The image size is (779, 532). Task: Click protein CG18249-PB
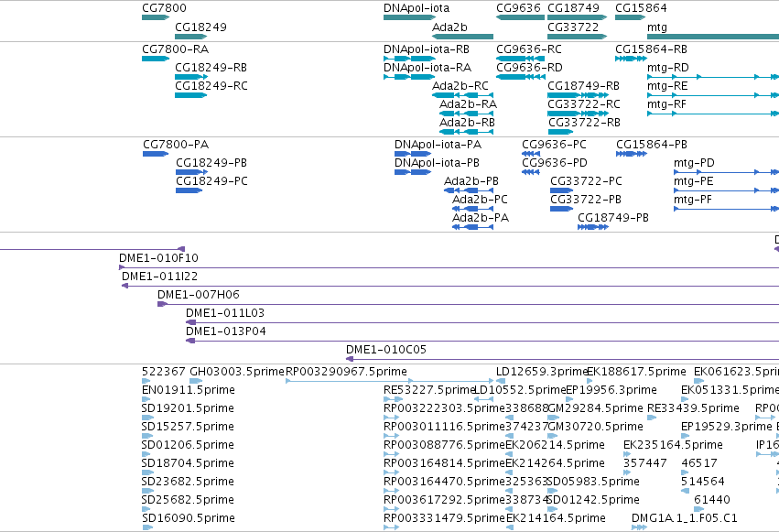(211, 163)
